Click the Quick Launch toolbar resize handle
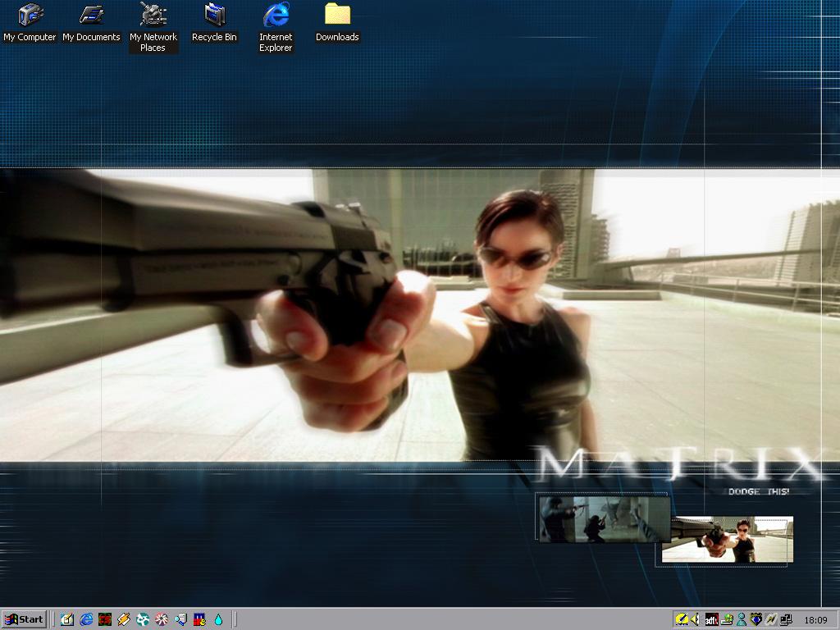The width and height of the screenshot is (840, 630). (53, 619)
